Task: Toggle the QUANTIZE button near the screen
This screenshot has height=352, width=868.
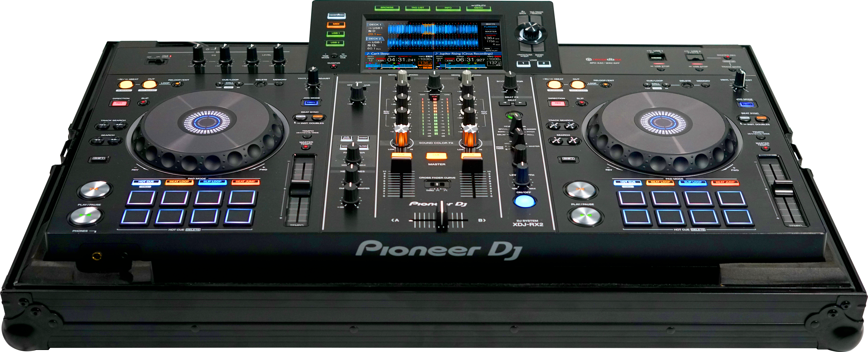Action: tap(334, 66)
